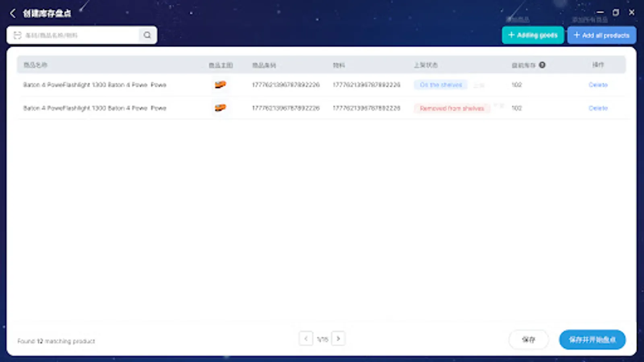The image size is (644, 362).
Task: Navigate back using the back arrow icon
Action: [x=13, y=13]
